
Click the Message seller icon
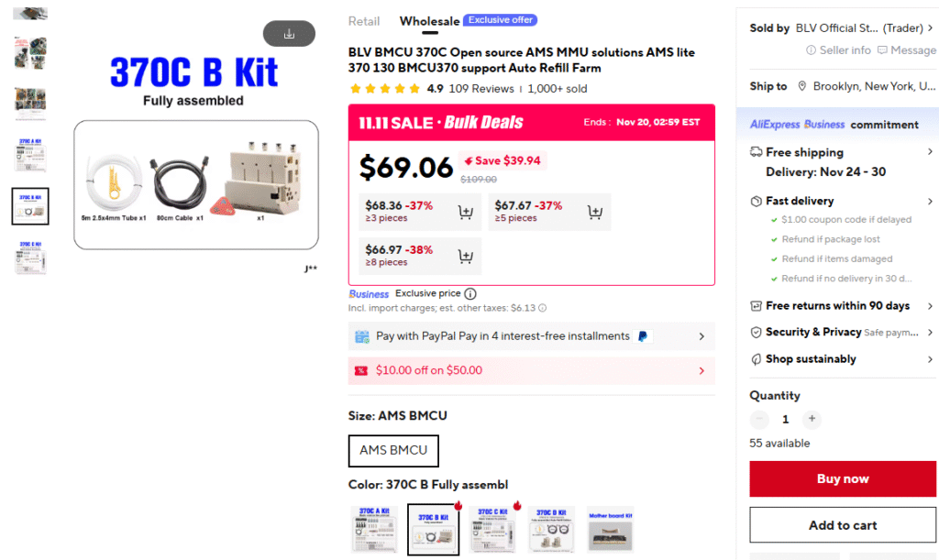[882, 50]
